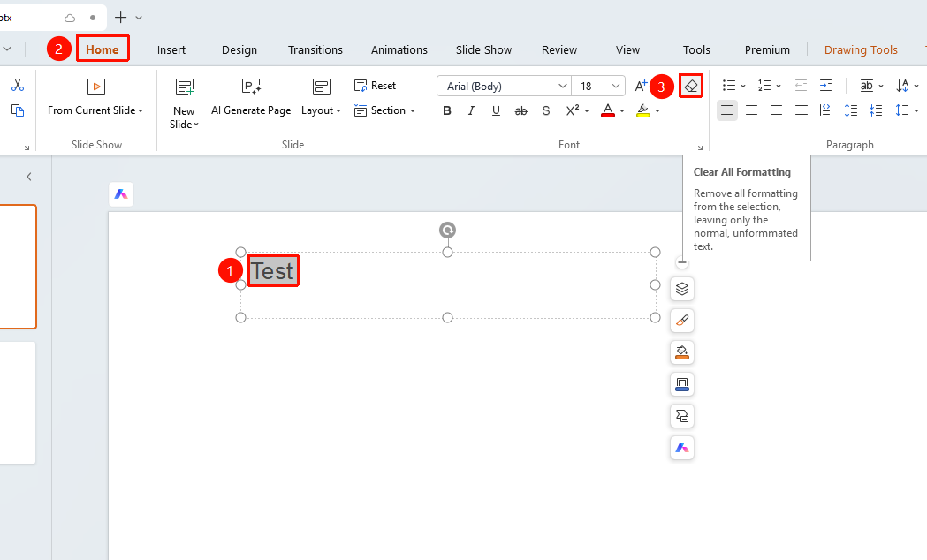Click the paintbrush icon in the floating toolbar

[682, 321]
